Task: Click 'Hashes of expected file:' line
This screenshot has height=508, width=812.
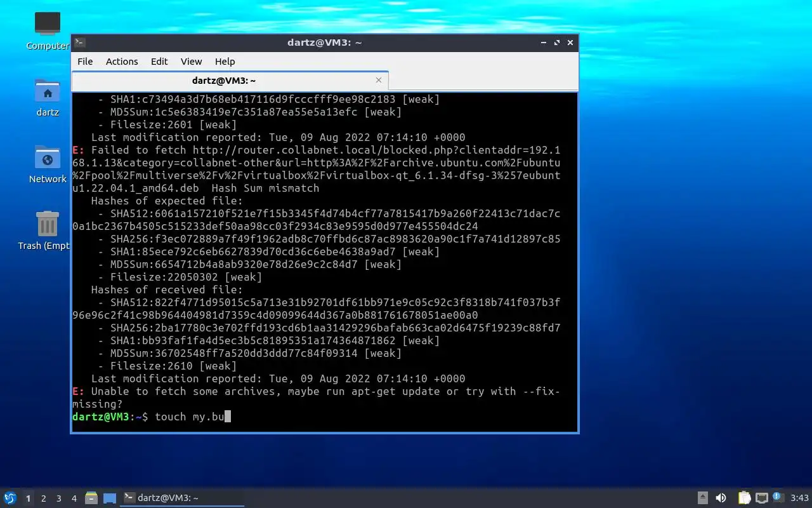Action: [167, 201]
